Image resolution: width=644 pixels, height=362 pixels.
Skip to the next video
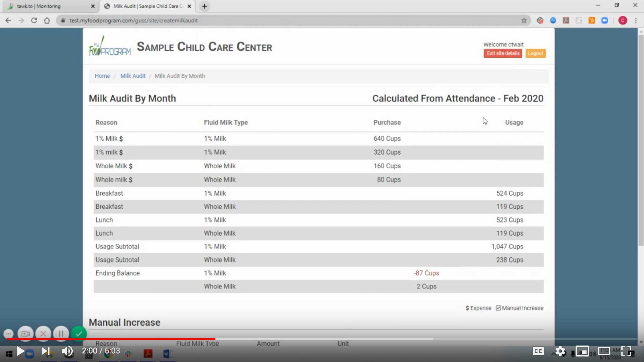(x=46, y=351)
